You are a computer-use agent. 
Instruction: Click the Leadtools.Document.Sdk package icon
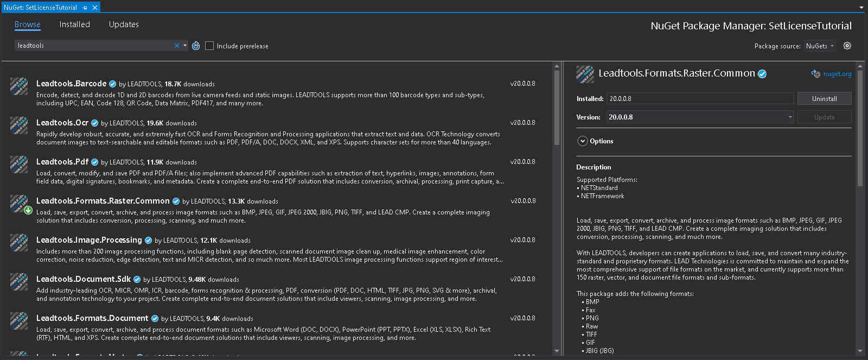[19, 282]
